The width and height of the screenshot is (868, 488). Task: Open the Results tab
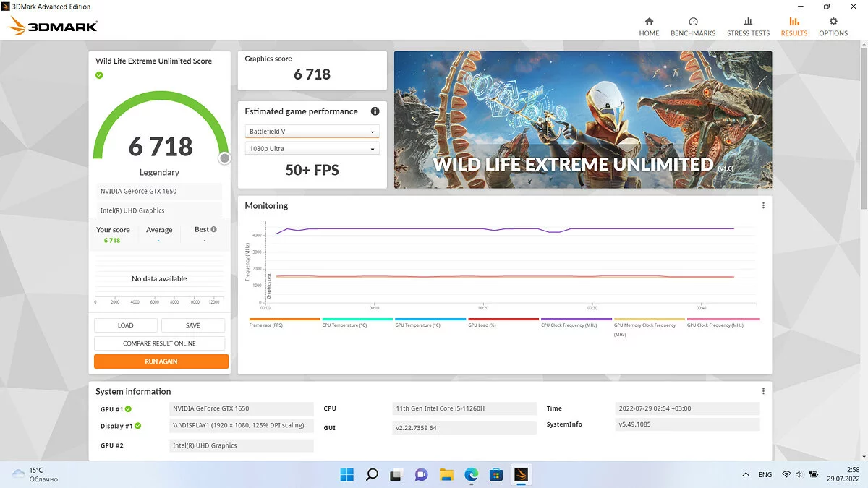pos(794,27)
